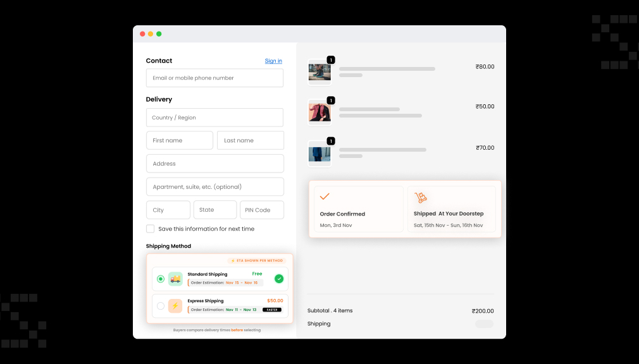This screenshot has height=364, width=639.
Task: Click the 'Shipped At Your Doorstep' text
Action: 449,214
